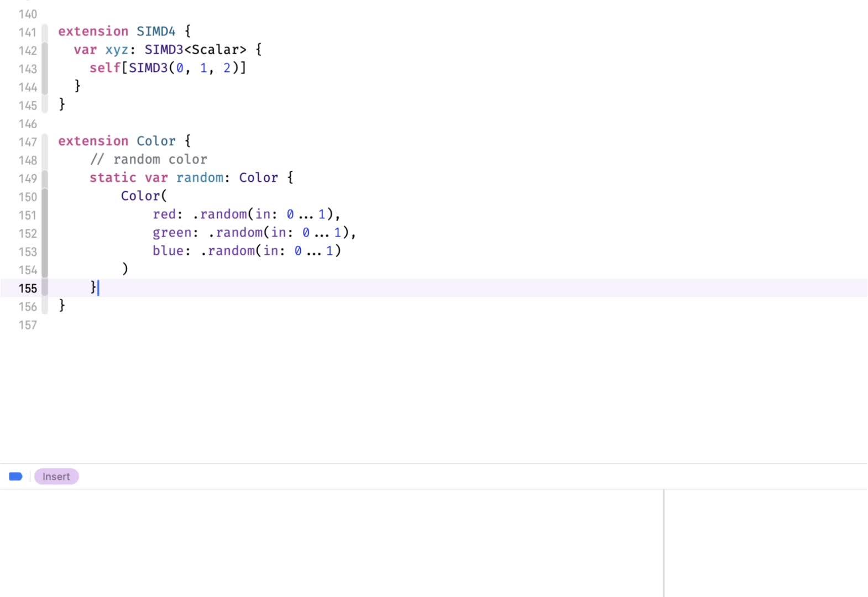The width and height of the screenshot is (868, 597).
Task: Click 'extension SIMD4' keyword text
Action: coord(117,32)
